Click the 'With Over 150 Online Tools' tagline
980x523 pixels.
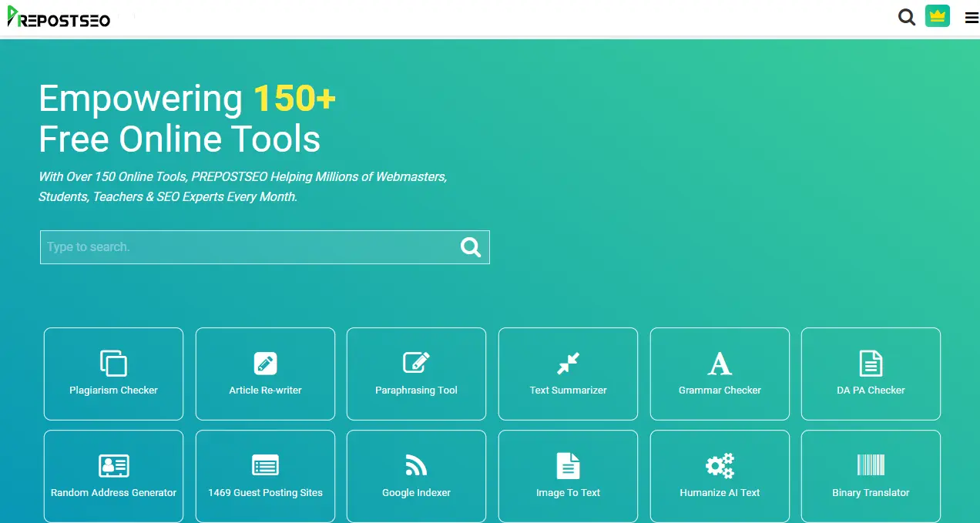point(243,186)
